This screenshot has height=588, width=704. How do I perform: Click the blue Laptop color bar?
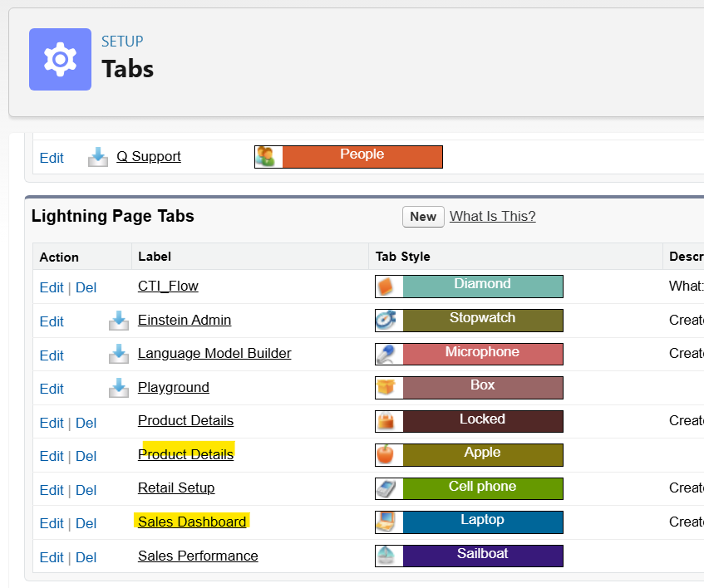pos(482,522)
